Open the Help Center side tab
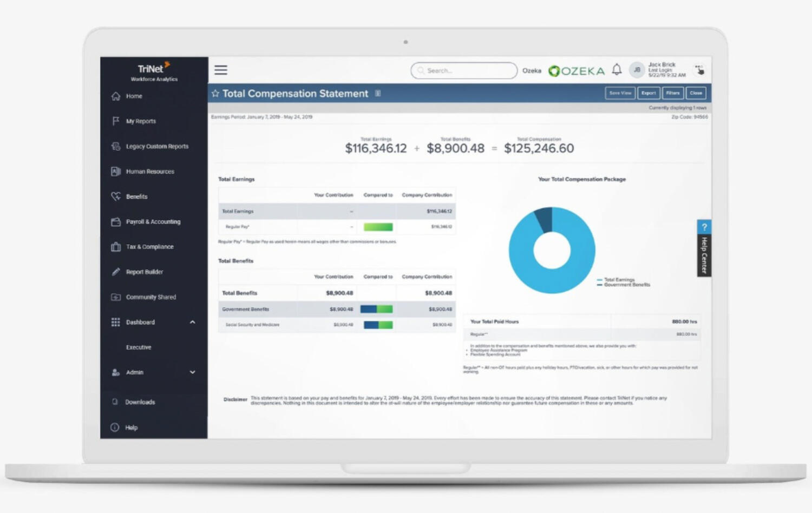 (x=704, y=249)
